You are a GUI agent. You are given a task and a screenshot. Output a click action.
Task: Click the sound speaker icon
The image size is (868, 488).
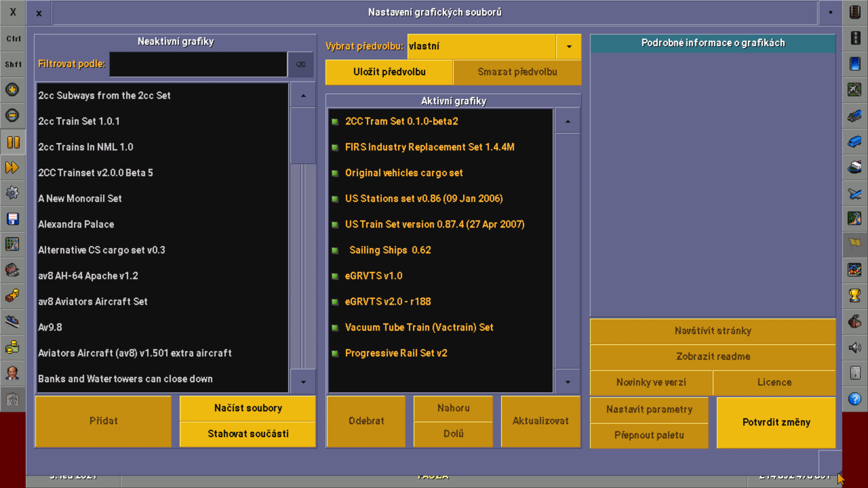coord(854,347)
